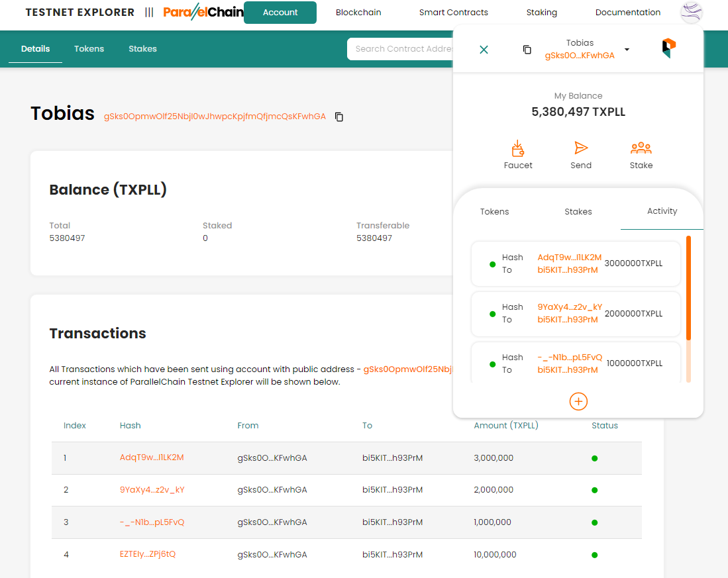Switch to the wallet Stakes tab
Viewport: 728px width, 578px height.
tap(578, 211)
